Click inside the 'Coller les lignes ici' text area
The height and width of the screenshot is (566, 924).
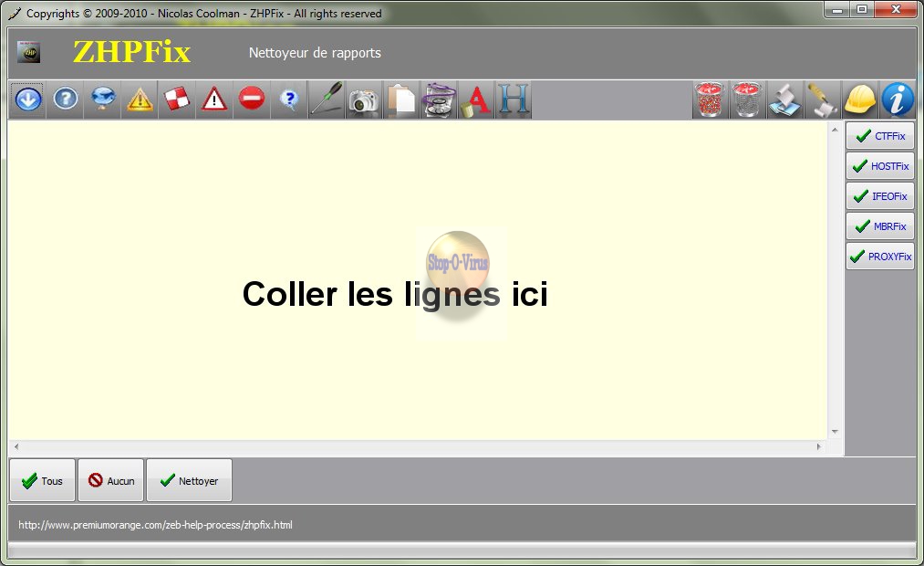pyautogui.click(x=417, y=280)
